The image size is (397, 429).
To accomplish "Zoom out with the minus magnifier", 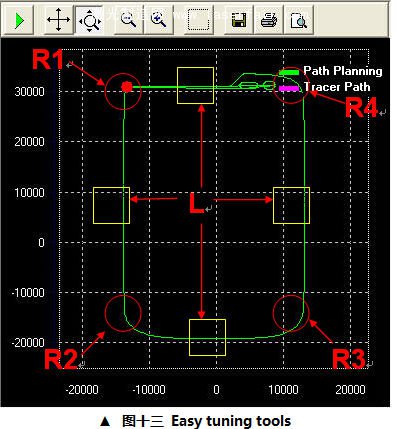I will (x=128, y=20).
